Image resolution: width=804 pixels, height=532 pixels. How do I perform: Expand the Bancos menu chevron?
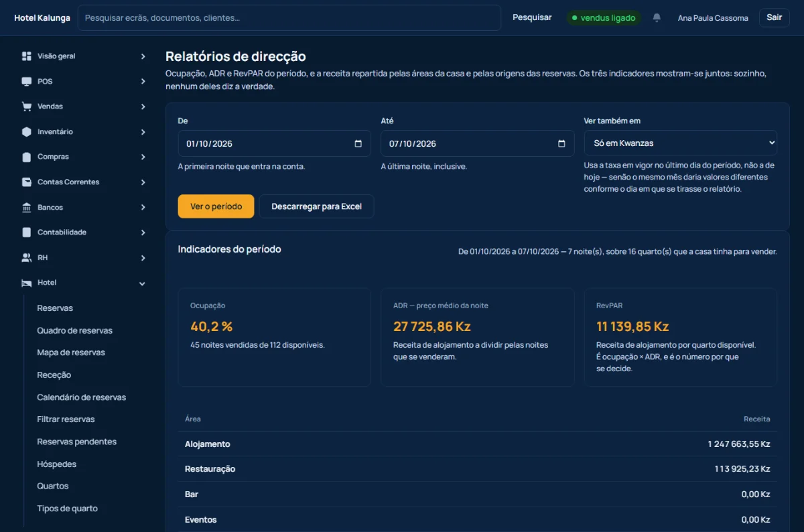click(x=143, y=208)
